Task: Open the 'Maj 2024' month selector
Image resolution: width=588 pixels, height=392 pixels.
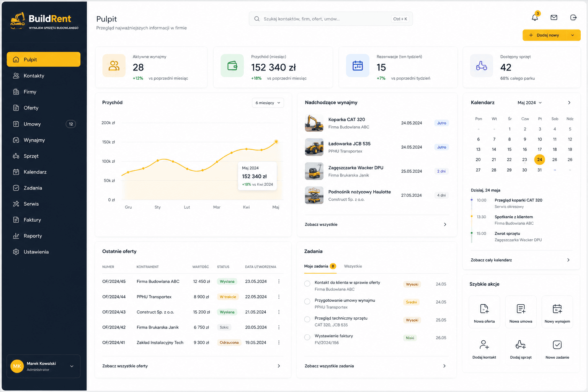Action: pyautogui.click(x=529, y=103)
